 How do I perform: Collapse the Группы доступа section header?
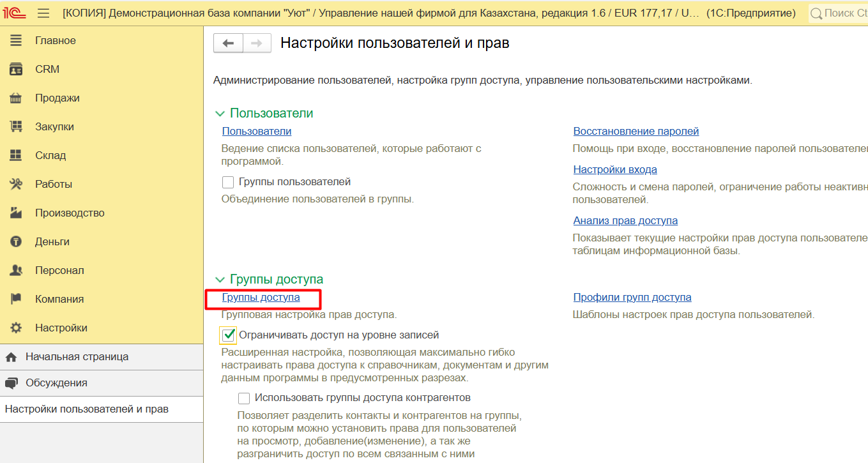click(220, 280)
